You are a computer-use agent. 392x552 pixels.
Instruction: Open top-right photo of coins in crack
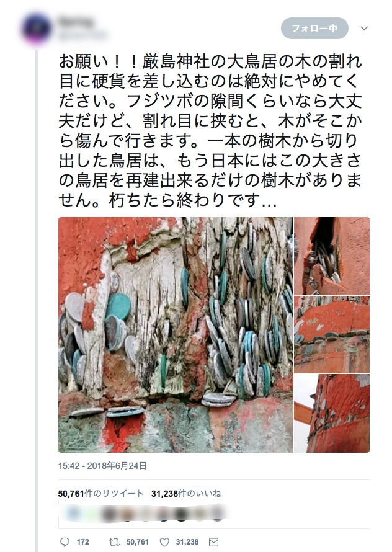pyautogui.click(x=332, y=256)
